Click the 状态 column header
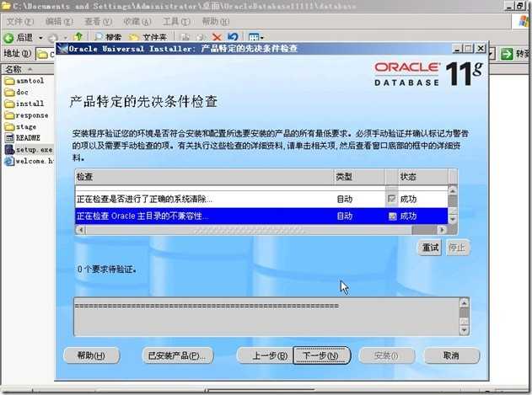Viewport: 532px width, 395px height. coord(422,177)
